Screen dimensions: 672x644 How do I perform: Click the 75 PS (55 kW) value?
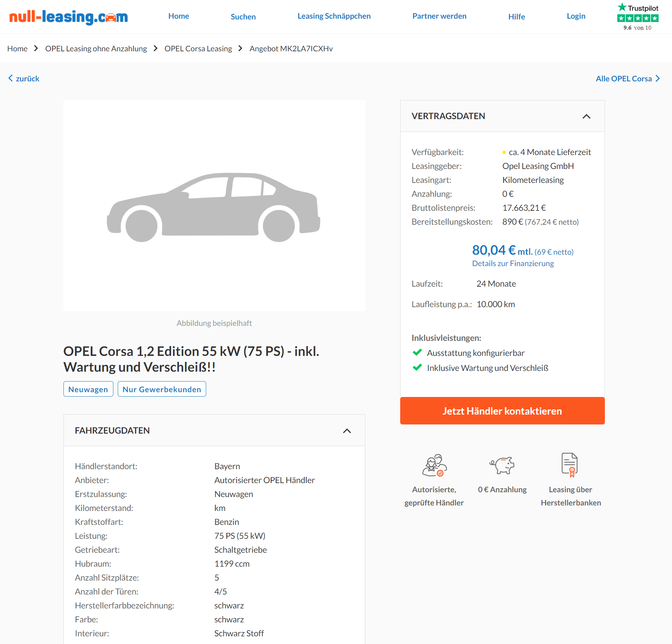(x=240, y=536)
